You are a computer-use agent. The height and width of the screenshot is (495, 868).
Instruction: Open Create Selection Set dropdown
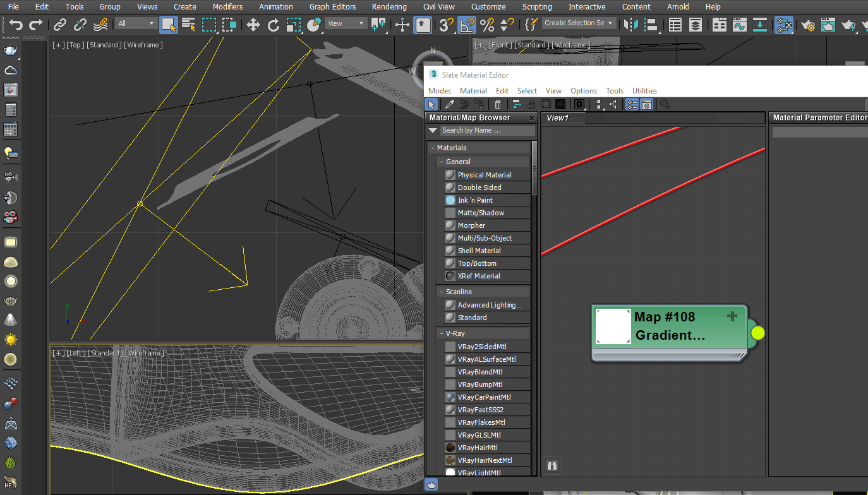pos(579,23)
